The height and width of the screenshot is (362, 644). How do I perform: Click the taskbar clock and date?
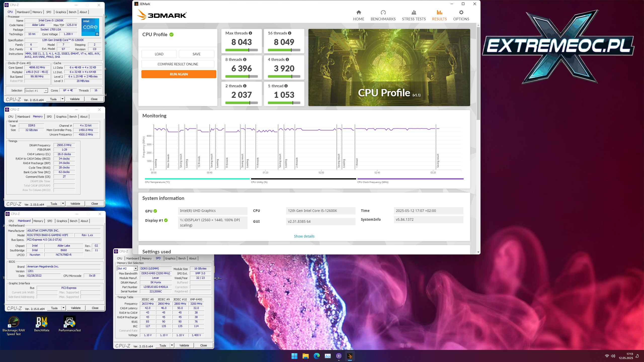coord(626,356)
